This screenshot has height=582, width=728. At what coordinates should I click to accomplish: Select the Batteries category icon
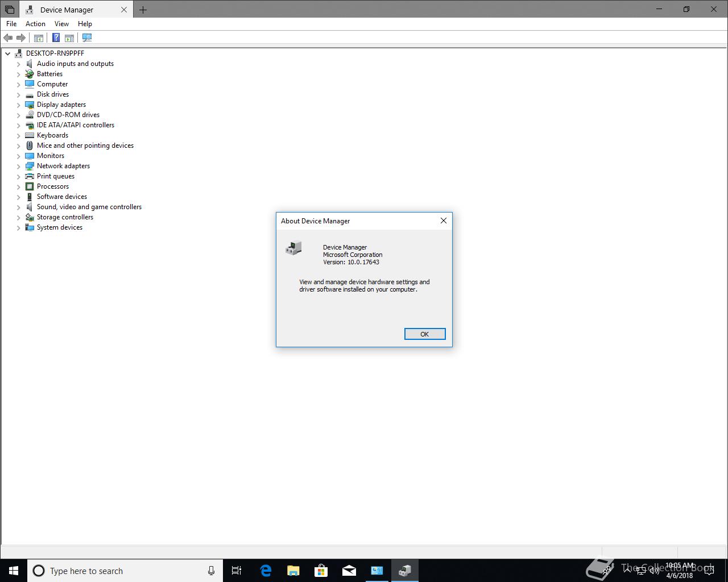tap(30, 74)
